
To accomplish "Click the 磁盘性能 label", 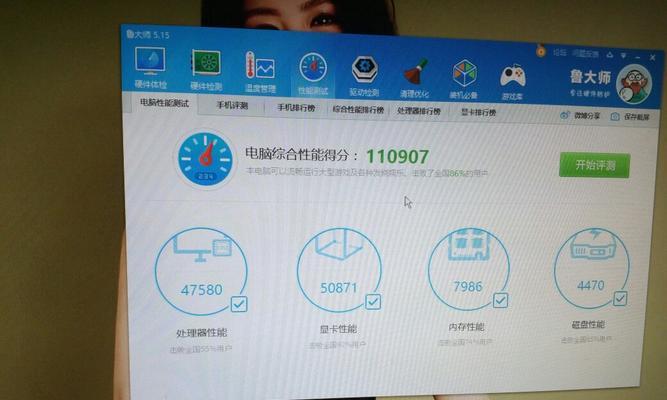I will [588, 325].
